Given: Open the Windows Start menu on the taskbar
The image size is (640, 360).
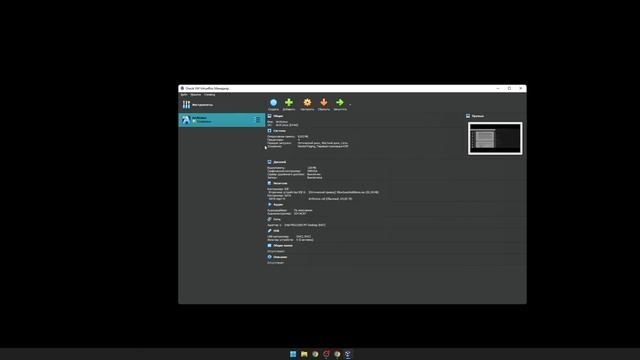Looking at the screenshot, I should pos(293,354).
